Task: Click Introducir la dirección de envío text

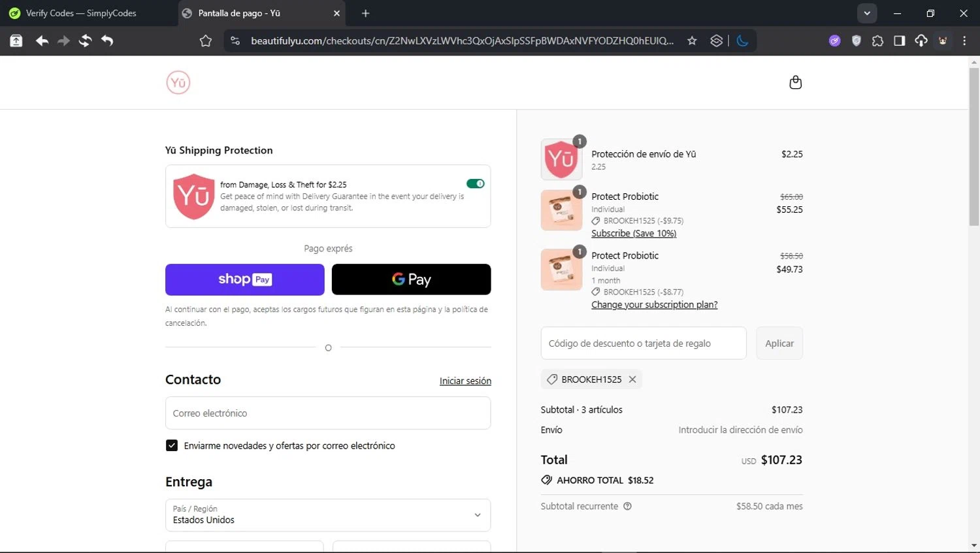Action: (x=740, y=430)
